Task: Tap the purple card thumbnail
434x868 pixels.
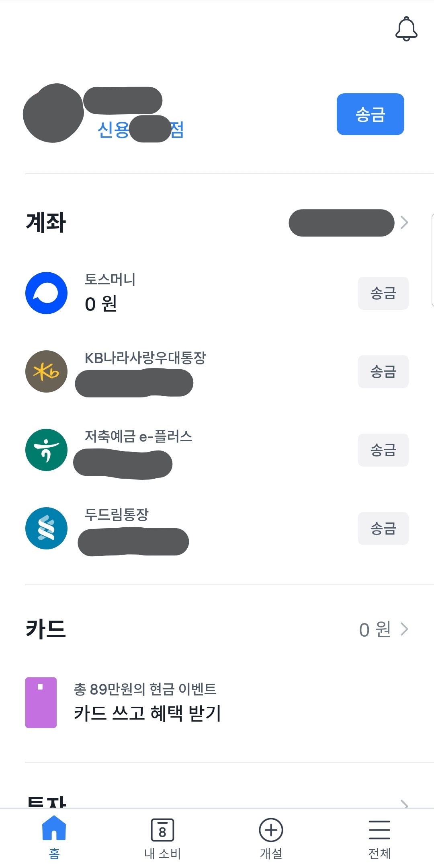Action: (x=41, y=703)
